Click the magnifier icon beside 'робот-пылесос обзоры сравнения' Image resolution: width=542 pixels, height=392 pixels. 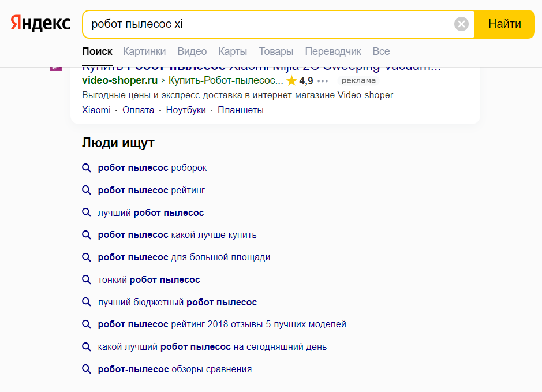[87, 369]
